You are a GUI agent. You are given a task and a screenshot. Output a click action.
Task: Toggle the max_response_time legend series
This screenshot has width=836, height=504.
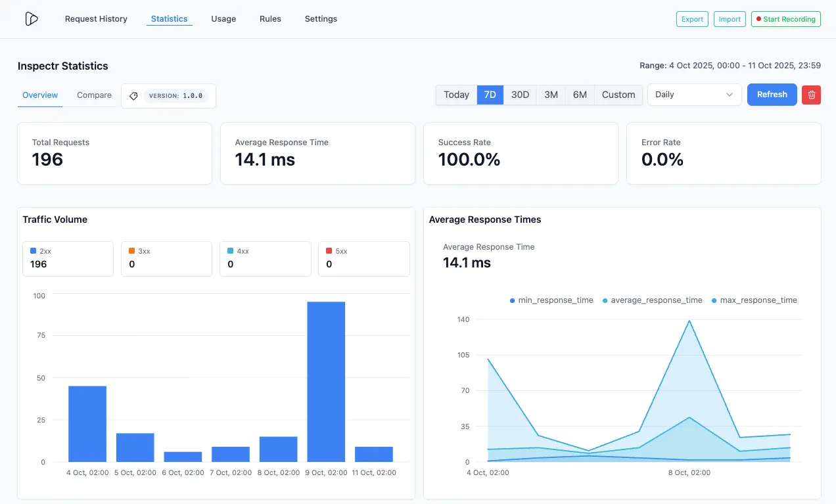point(755,300)
